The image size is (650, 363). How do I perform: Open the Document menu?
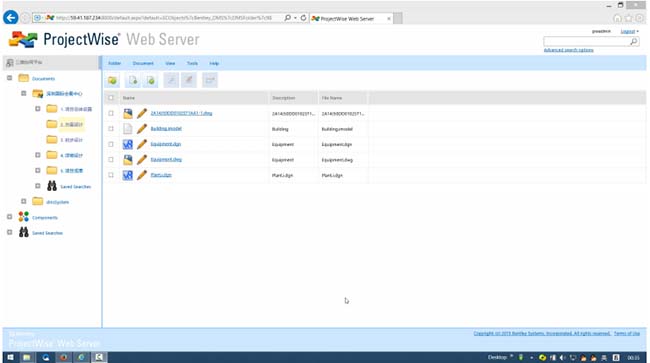coord(143,63)
